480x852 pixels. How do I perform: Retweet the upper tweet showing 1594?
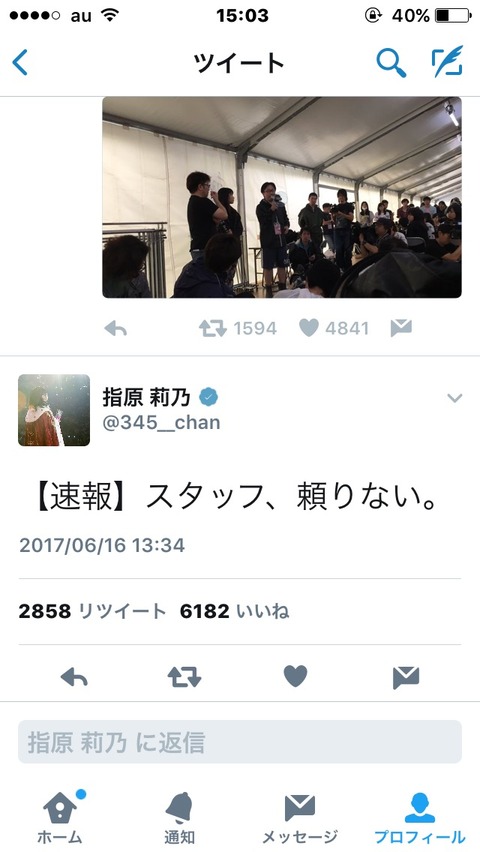pyautogui.click(x=238, y=328)
